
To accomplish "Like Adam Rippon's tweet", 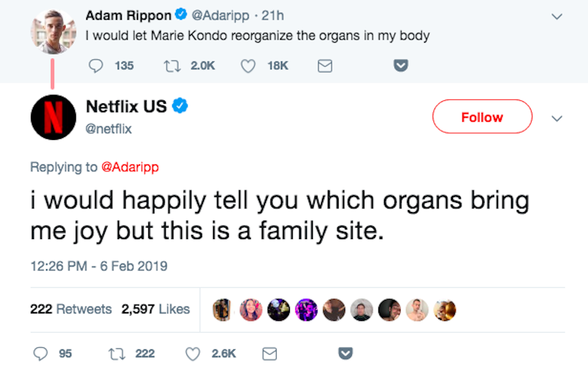I will (x=248, y=66).
